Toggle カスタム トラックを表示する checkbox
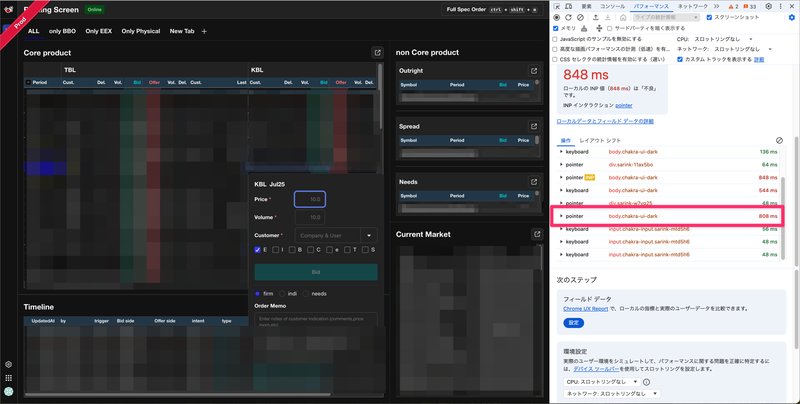The image size is (800, 404). tap(680, 60)
